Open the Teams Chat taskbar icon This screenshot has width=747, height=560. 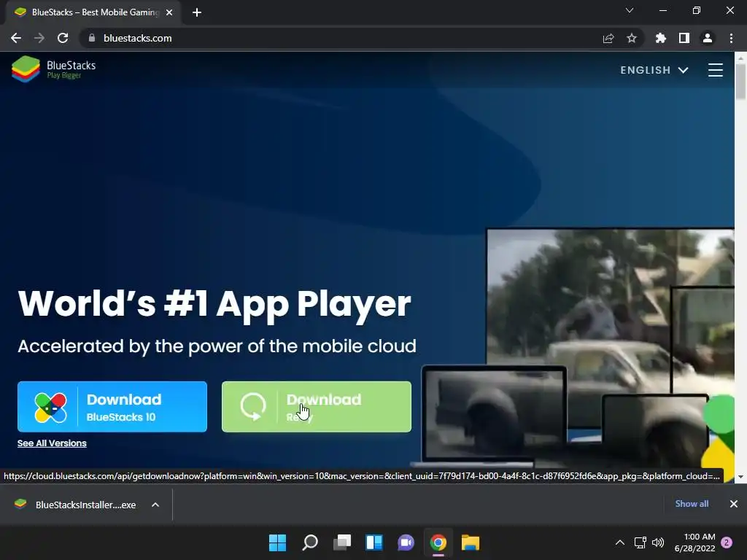[406, 542]
